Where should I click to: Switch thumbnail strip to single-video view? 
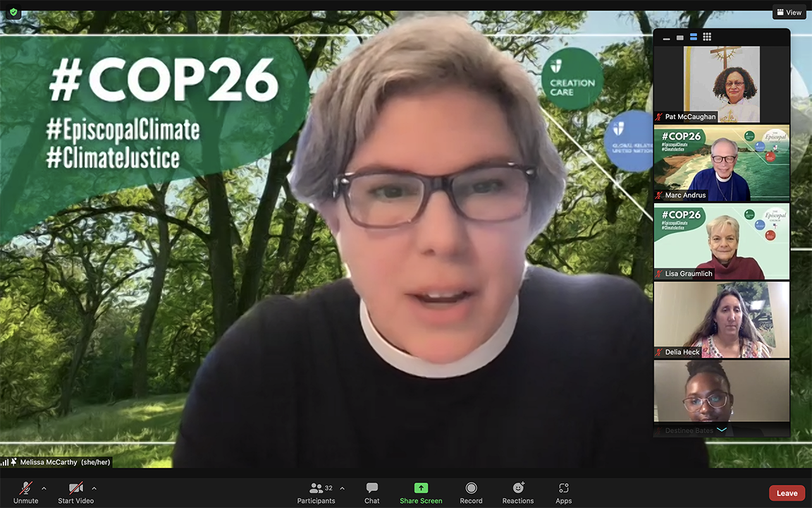pyautogui.click(x=680, y=37)
